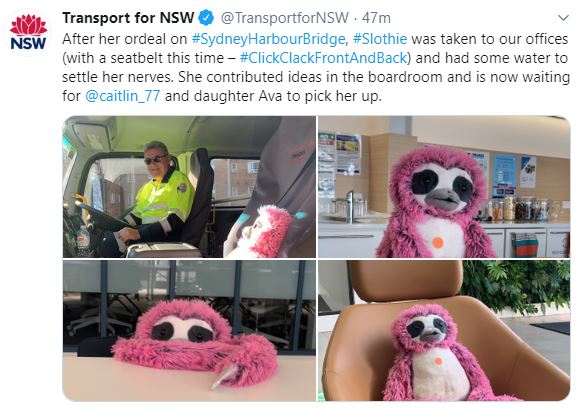Open the sloth lying on boardroom table photo

pyautogui.click(x=189, y=331)
